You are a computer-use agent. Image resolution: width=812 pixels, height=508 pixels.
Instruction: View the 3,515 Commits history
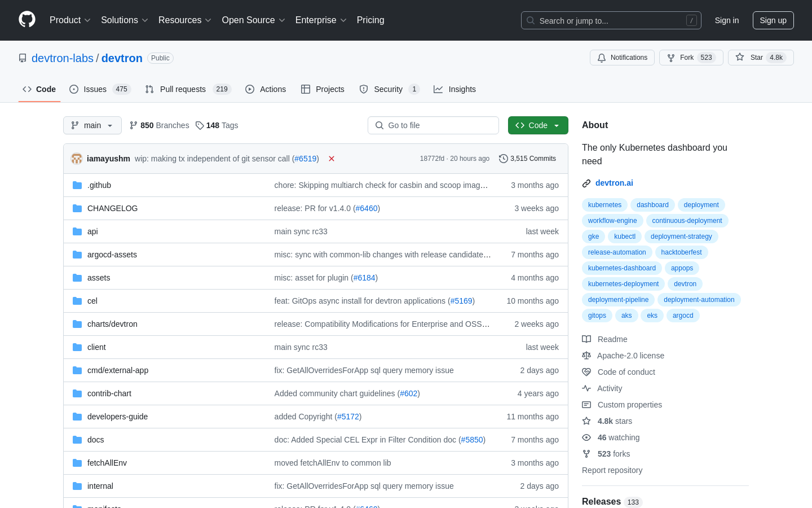click(527, 159)
